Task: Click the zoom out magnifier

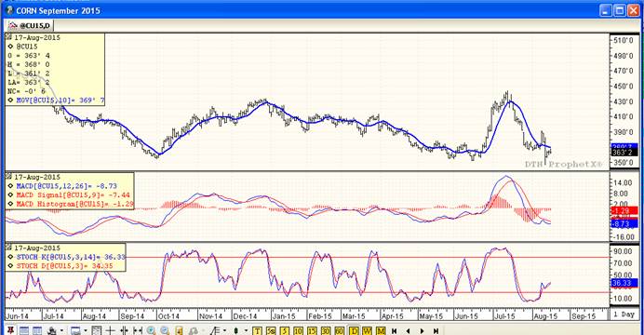Action: pos(165,331)
